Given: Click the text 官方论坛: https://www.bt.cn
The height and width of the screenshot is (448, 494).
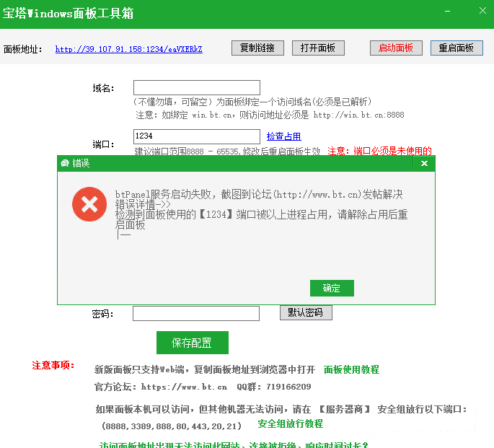Looking at the screenshot, I should click(x=161, y=387).
